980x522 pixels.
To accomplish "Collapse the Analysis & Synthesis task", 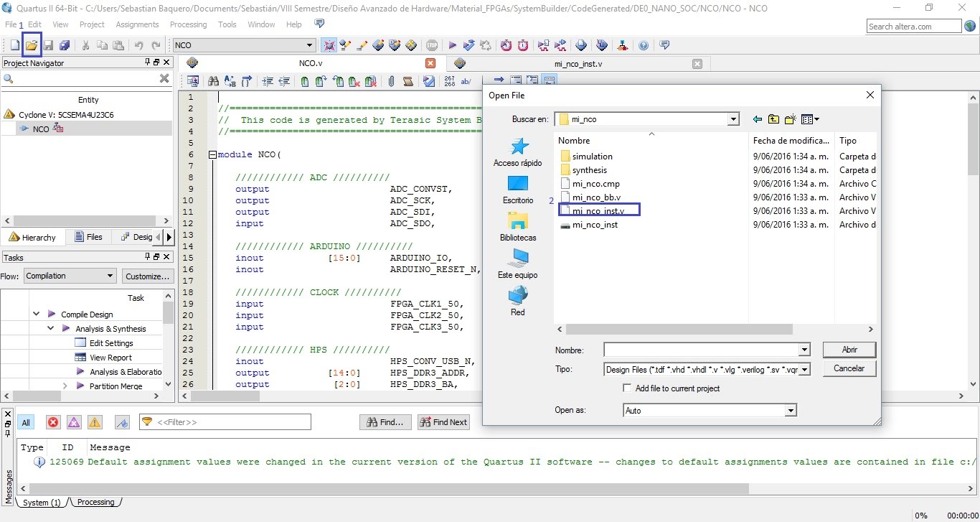I will pos(50,329).
